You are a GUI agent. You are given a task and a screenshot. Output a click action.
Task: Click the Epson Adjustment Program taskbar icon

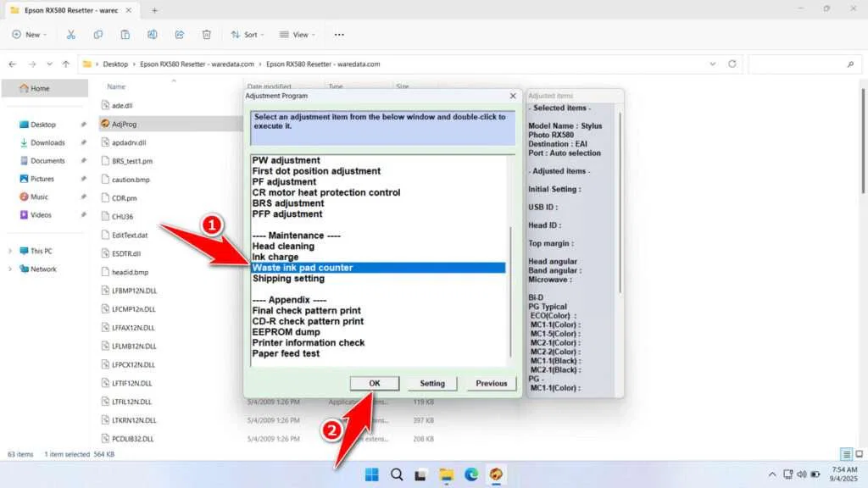[x=497, y=474]
